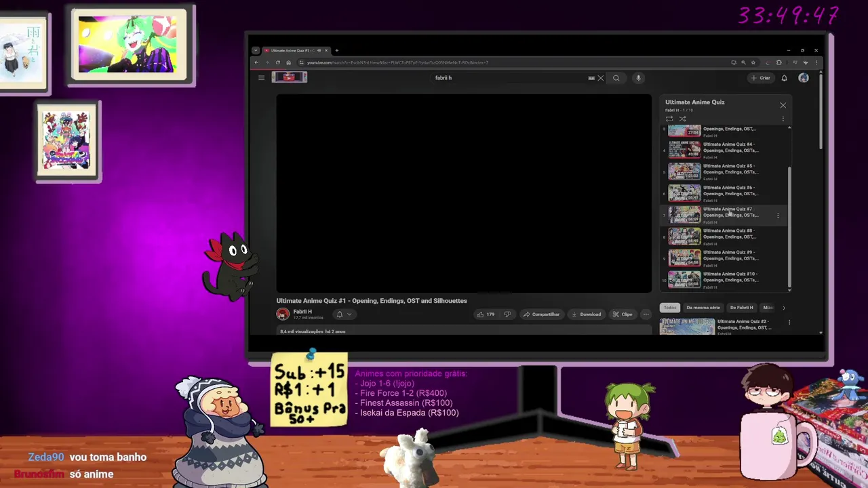Open a new browser tab with plus
The image size is (868, 488).
click(x=337, y=50)
